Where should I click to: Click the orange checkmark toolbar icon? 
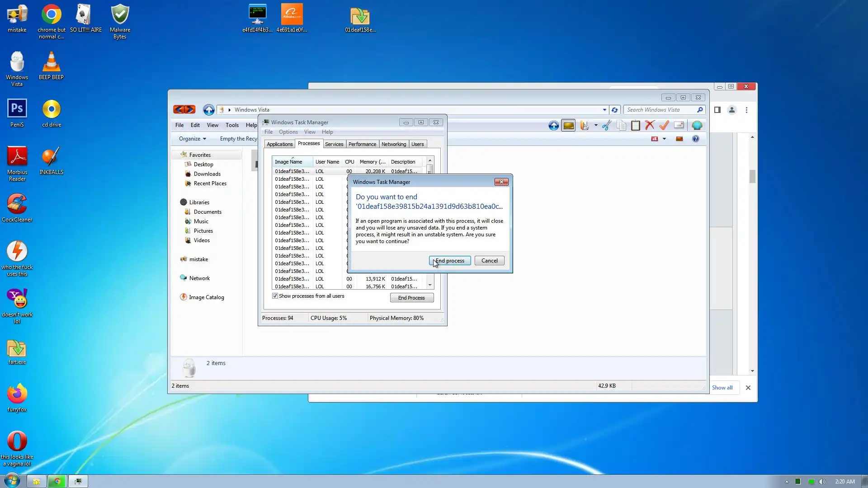(x=664, y=126)
